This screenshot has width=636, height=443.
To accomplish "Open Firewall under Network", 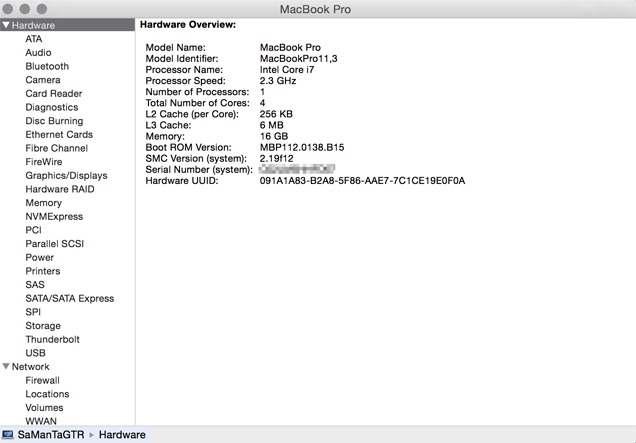I will tap(42, 381).
